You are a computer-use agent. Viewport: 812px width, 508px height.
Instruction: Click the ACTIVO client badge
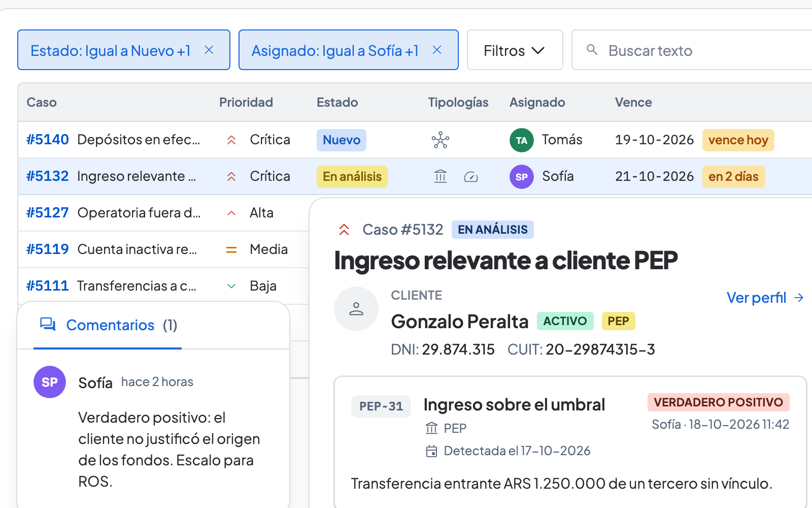(x=565, y=321)
